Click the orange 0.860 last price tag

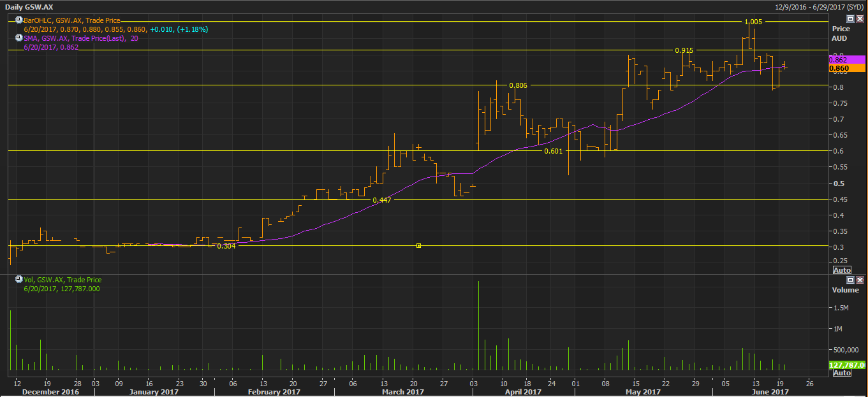click(847, 68)
